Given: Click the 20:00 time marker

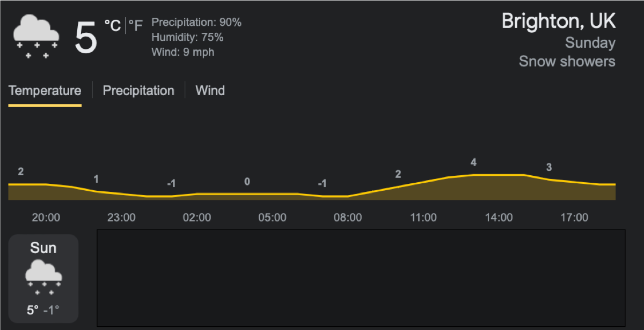Looking at the screenshot, I should coord(46,218).
